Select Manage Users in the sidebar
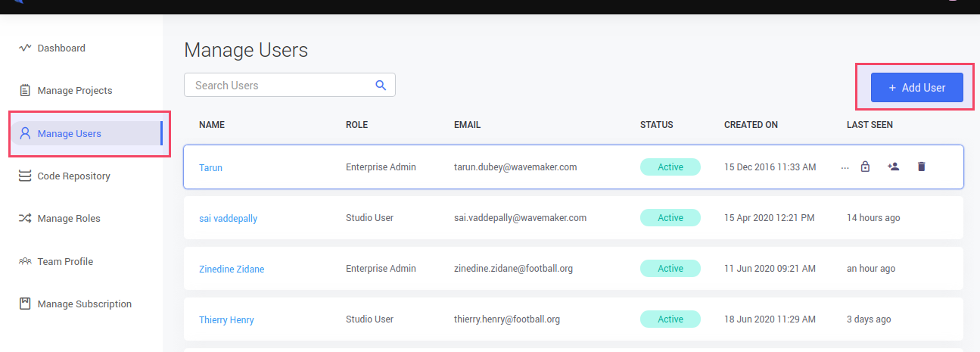This screenshot has height=352, width=980. point(69,133)
